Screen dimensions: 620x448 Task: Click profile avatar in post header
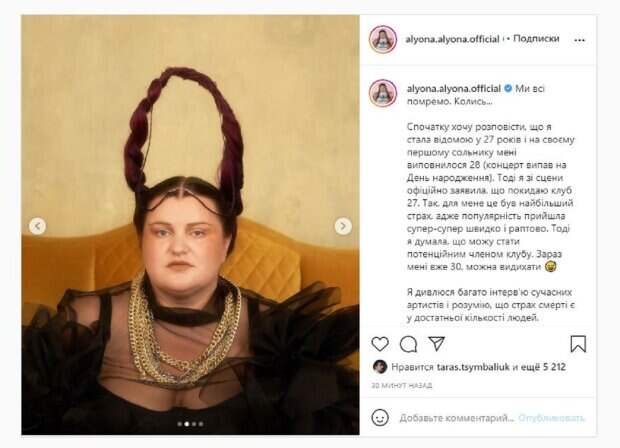pos(383,39)
